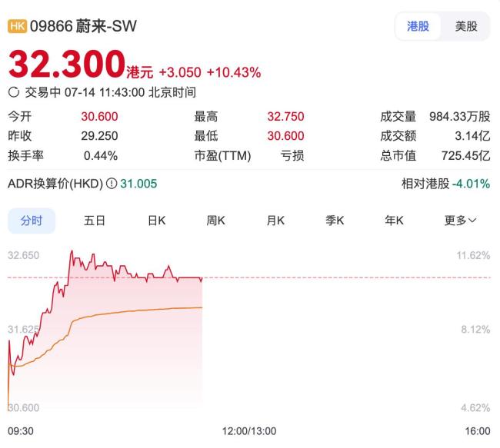500x448 pixels.
Task: Click the 相对港股 -4.01% value
Action: coord(471,184)
